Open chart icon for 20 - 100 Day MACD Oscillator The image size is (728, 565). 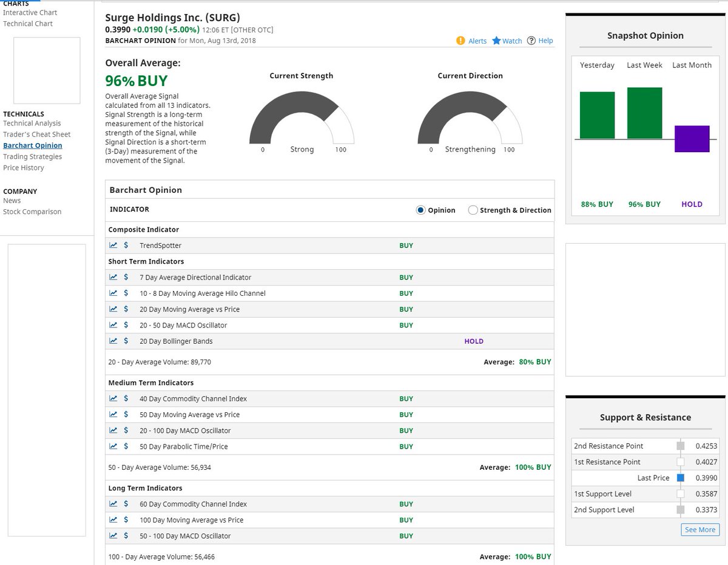113,430
